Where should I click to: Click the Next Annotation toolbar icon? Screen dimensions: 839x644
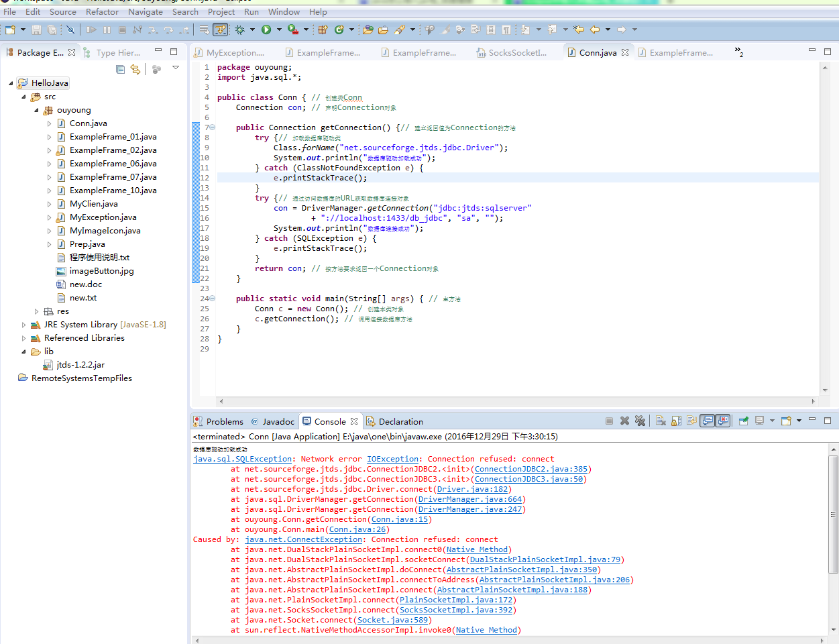pos(525,30)
